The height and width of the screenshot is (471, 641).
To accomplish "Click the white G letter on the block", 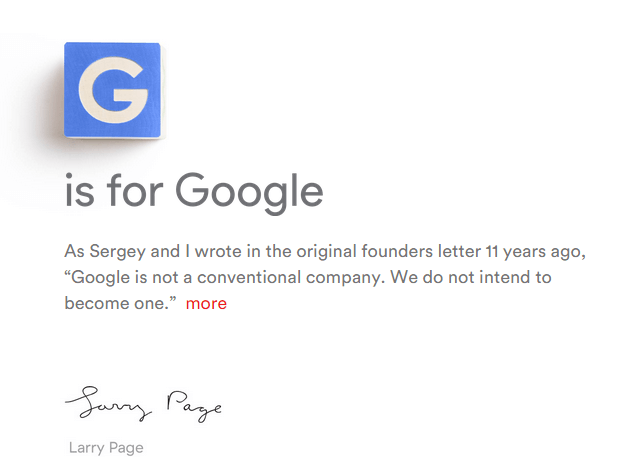I will tap(112, 91).
